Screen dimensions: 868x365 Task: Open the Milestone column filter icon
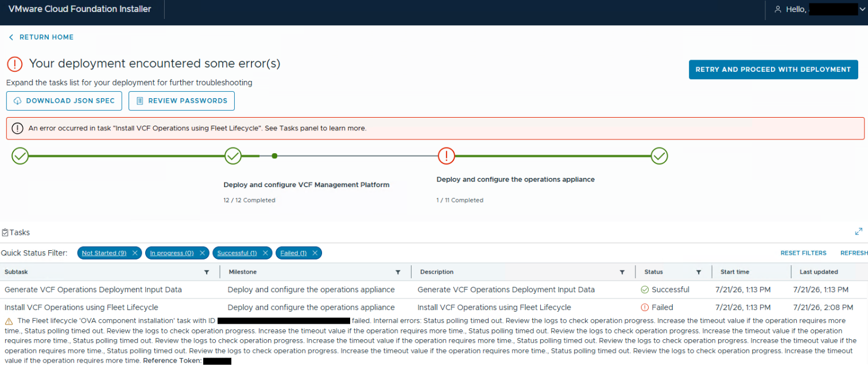click(x=398, y=272)
